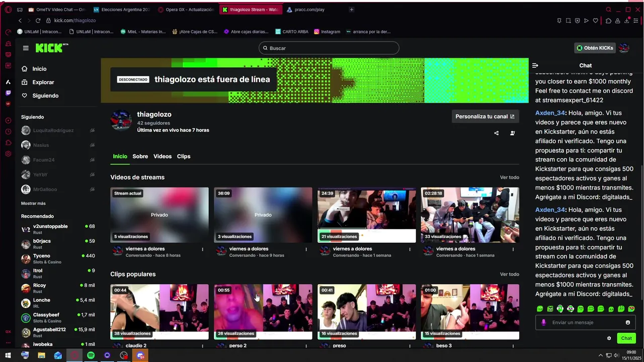Open options menu for beso 3 clip
644x362 pixels.
(513, 346)
